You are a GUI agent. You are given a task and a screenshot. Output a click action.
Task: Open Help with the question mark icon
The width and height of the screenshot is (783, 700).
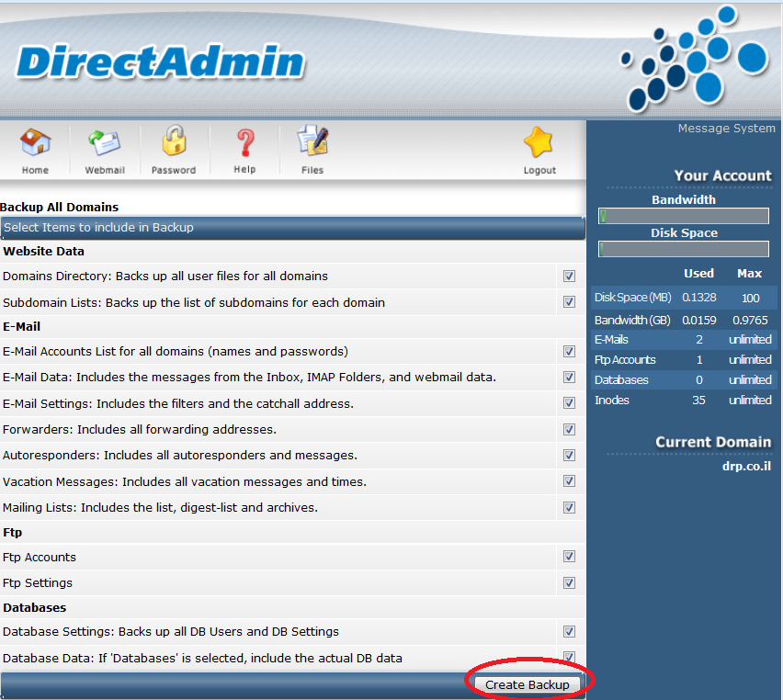tap(244, 143)
